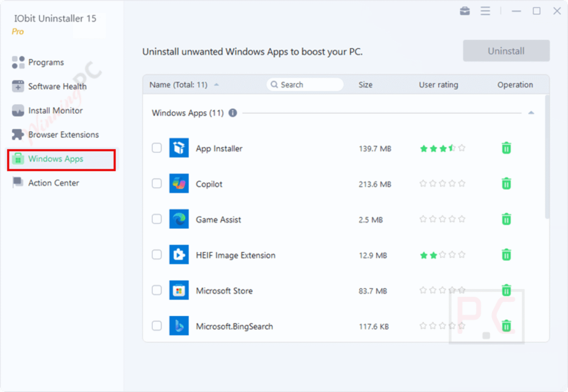
Task: Click the vertical scrollbar of the apps list
Action: 547,157
